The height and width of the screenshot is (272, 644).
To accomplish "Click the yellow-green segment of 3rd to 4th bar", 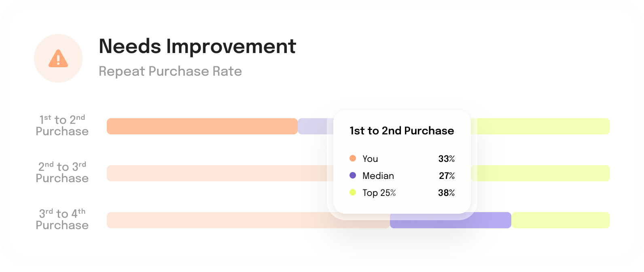I will pyautogui.click(x=561, y=220).
